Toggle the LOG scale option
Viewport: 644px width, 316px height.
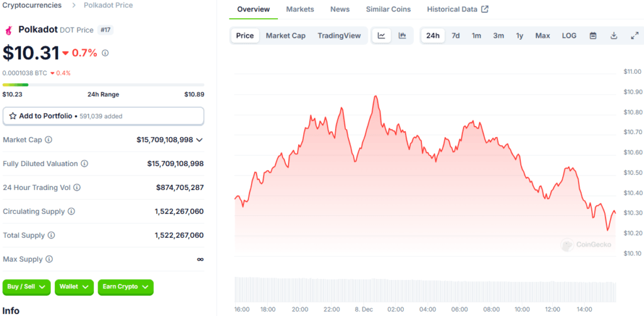pyautogui.click(x=569, y=36)
